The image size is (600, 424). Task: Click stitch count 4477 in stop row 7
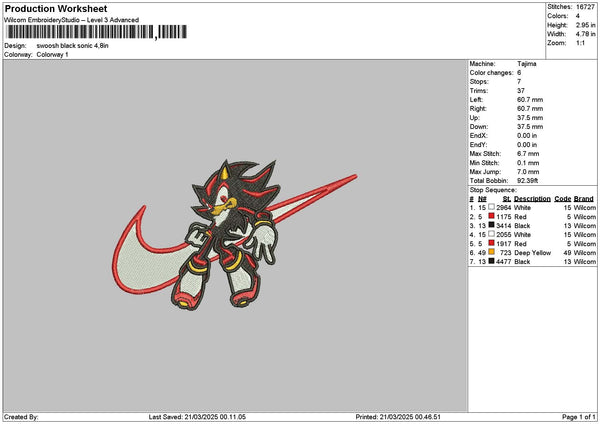pyautogui.click(x=504, y=262)
